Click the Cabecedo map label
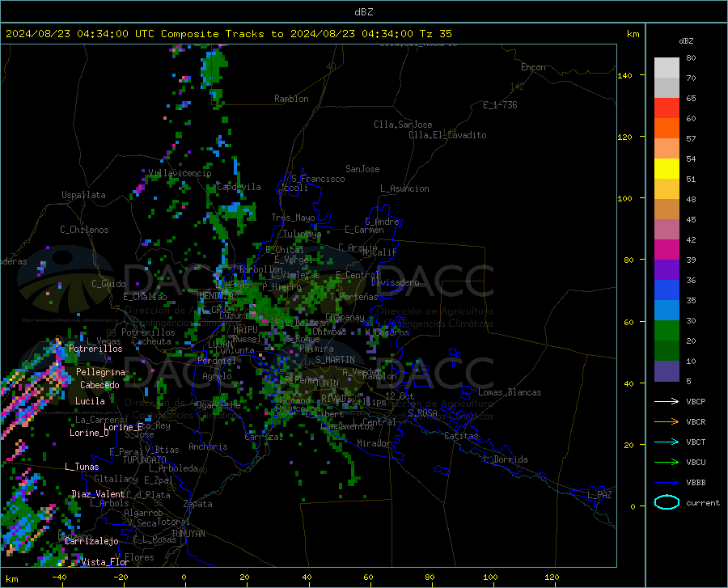The height and width of the screenshot is (588, 728). tap(99, 385)
